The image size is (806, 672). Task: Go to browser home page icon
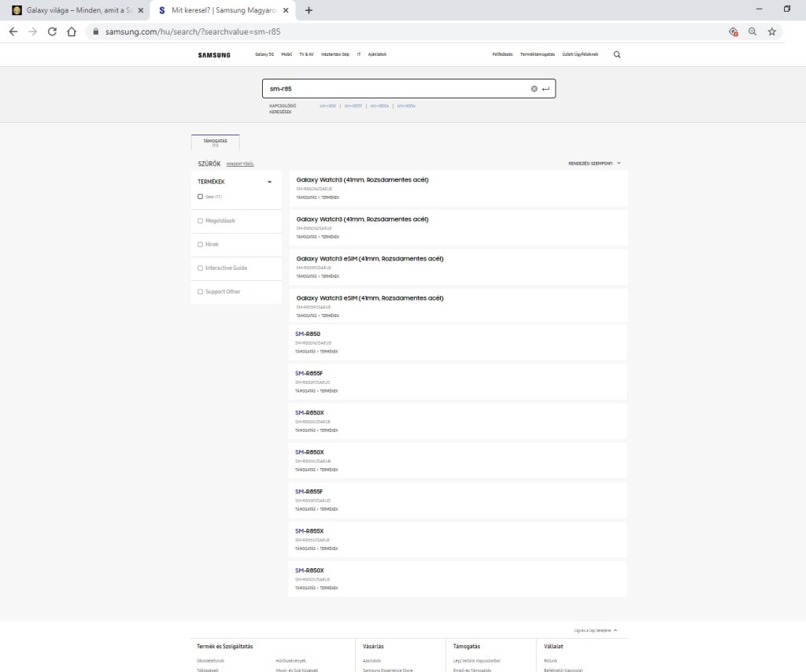coord(71,32)
